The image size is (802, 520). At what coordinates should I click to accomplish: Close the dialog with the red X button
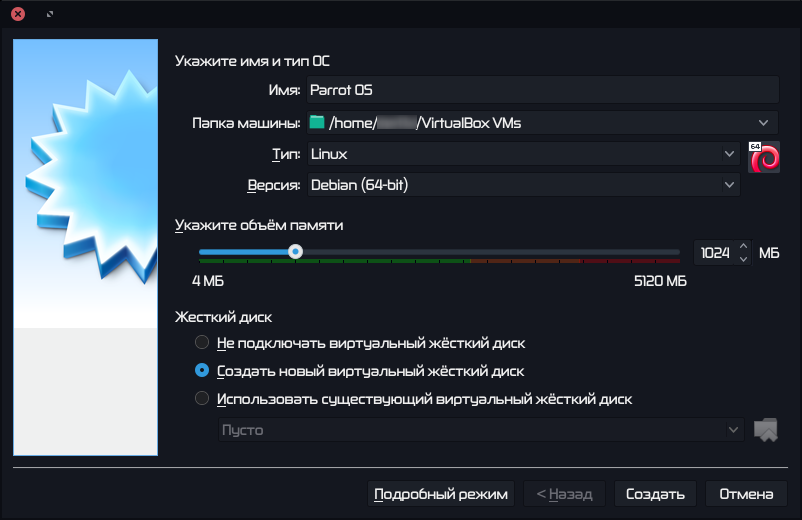click(18, 14)
